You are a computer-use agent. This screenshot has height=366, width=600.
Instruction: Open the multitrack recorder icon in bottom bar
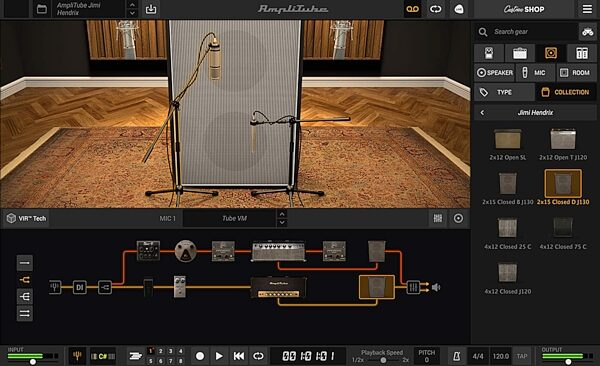pyautogui.click(x=135, y=356)
